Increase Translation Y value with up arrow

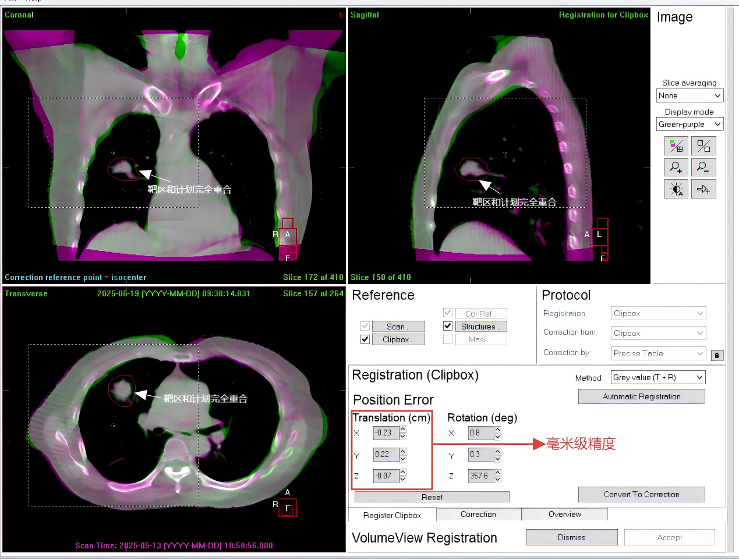(402, 451)
